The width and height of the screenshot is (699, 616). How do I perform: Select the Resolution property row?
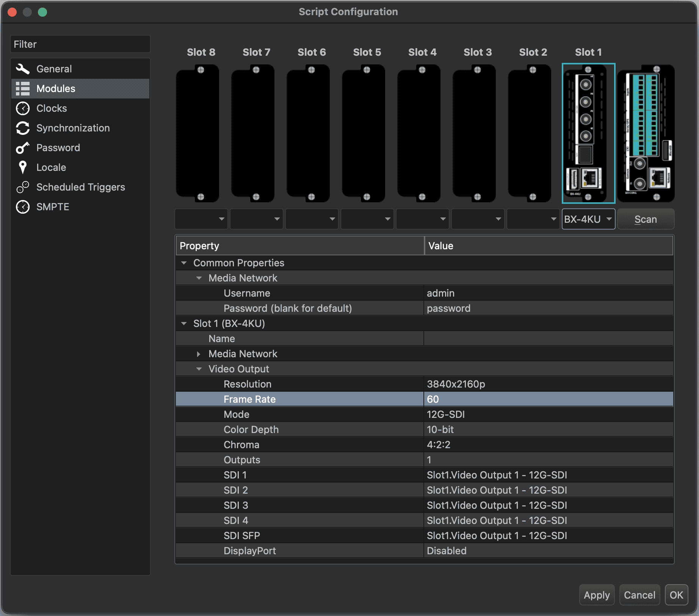(x=248, y=384)
